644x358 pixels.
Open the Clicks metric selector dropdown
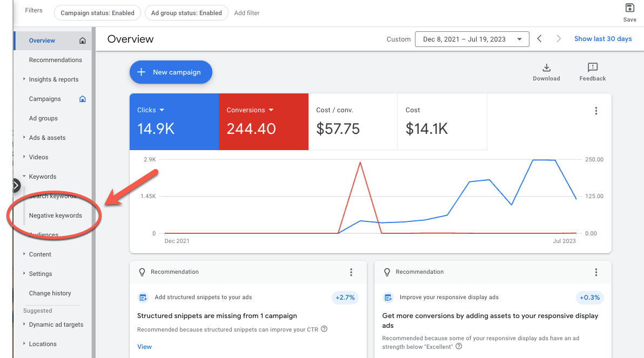point(150,110)
